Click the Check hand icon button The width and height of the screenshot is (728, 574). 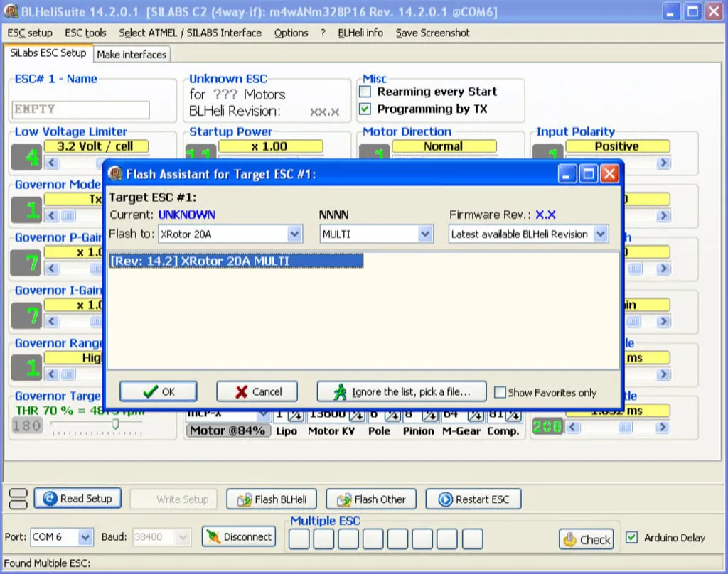pos(570,539)
